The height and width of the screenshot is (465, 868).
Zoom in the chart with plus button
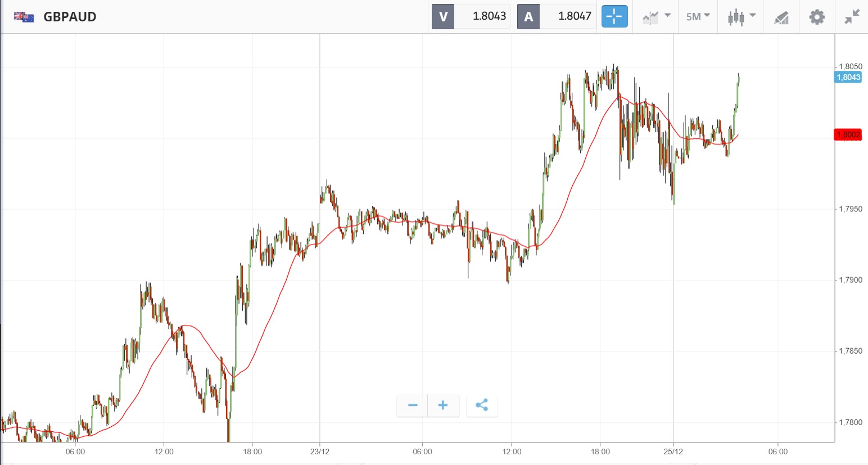(x=443, y=405)
